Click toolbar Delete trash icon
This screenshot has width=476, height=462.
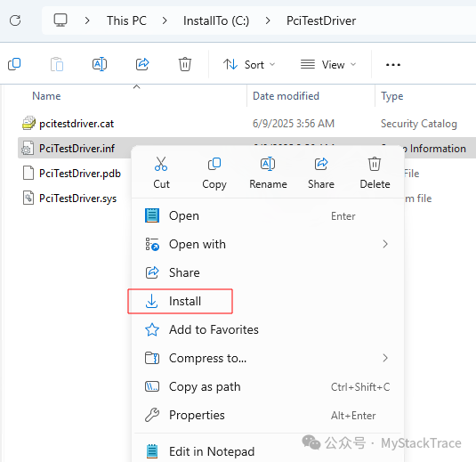[x=185, y=64]
